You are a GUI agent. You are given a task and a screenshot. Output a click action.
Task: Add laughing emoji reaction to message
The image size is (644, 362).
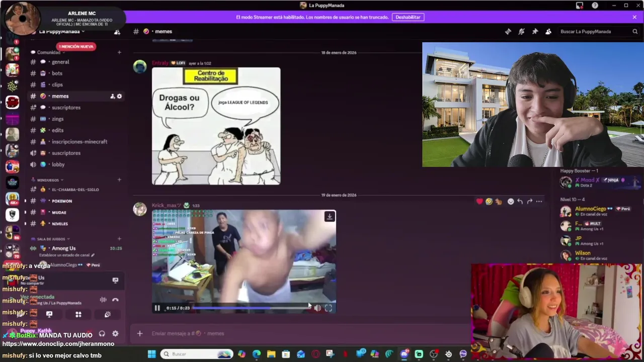(x=489, y=201)
